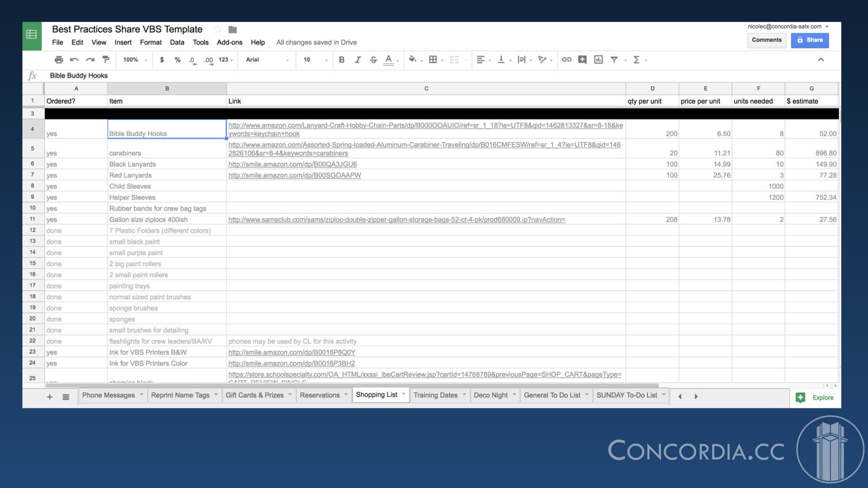
Task: Format as currency with dollar icon
Action: 162,60
